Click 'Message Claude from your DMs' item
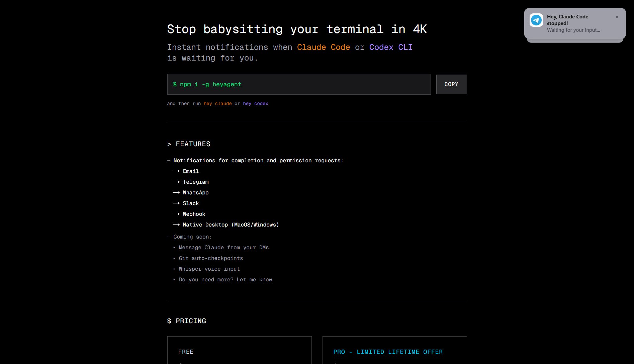Screen dimensions: 634x364 click(224, 248)
